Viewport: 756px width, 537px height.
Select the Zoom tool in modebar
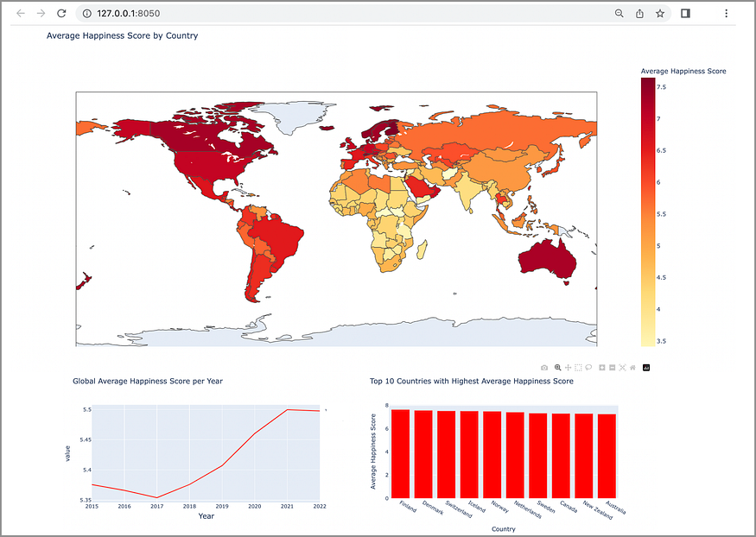pyautogui.click(x=558, y=368)
